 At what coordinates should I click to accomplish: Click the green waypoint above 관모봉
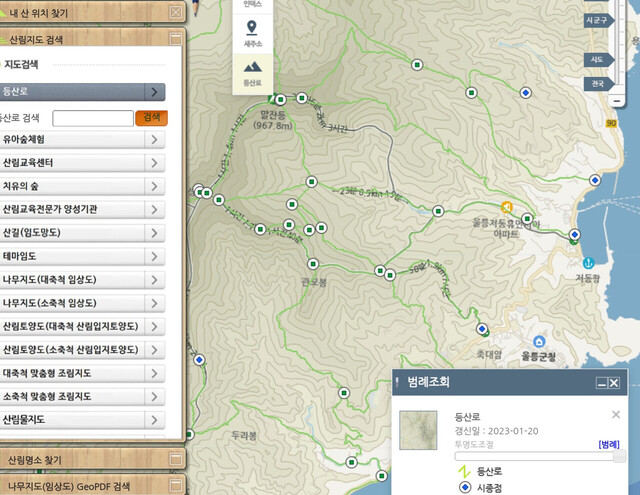313,264
